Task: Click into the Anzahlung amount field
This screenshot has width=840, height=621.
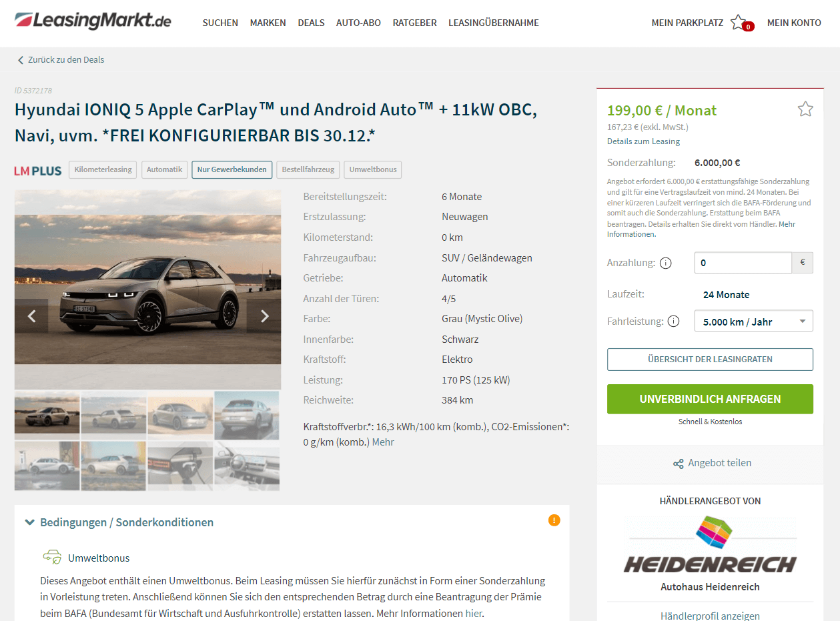Action: (743, 263)
